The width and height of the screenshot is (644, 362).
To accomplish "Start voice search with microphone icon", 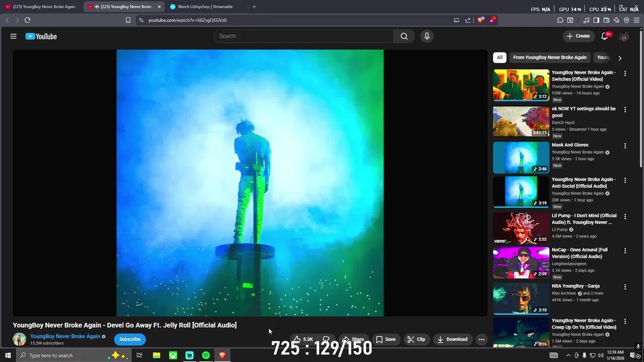I will pyautogui.click(x=427, y=36).
